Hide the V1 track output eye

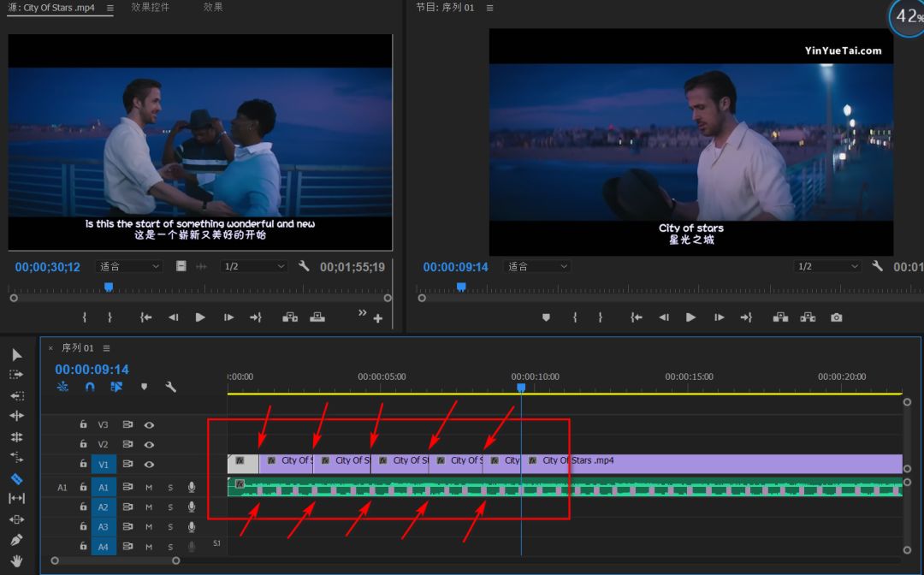[149, 464]
